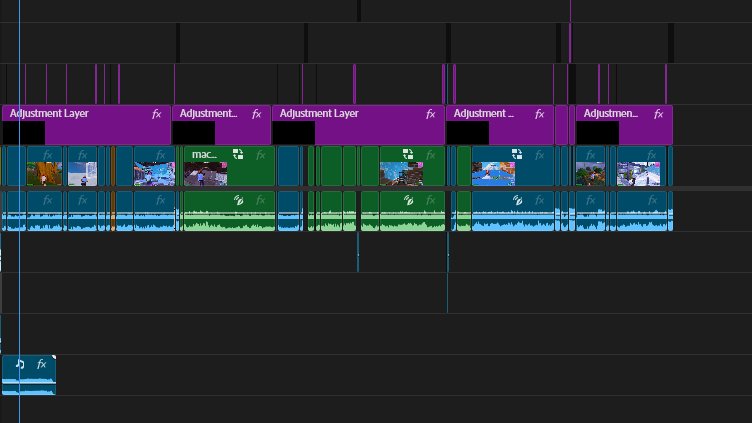Select the blue water scene thumbnail clip

pos(494,174)
